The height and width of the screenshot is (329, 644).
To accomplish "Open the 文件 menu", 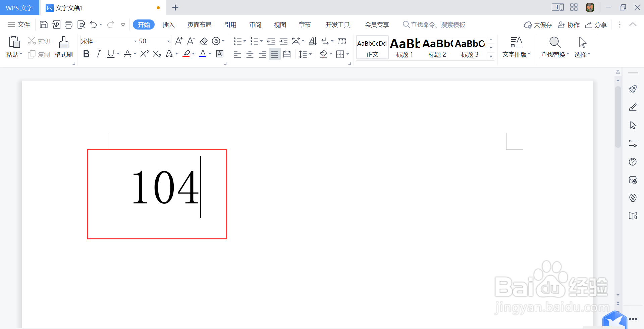I will pyautogui.click(x=19, y=25).
